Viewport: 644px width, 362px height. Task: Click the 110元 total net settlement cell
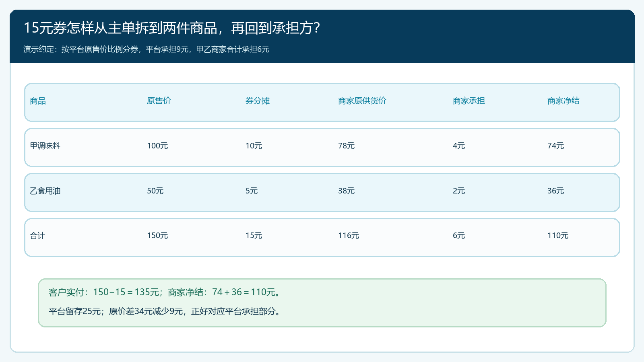coord(558,236)
